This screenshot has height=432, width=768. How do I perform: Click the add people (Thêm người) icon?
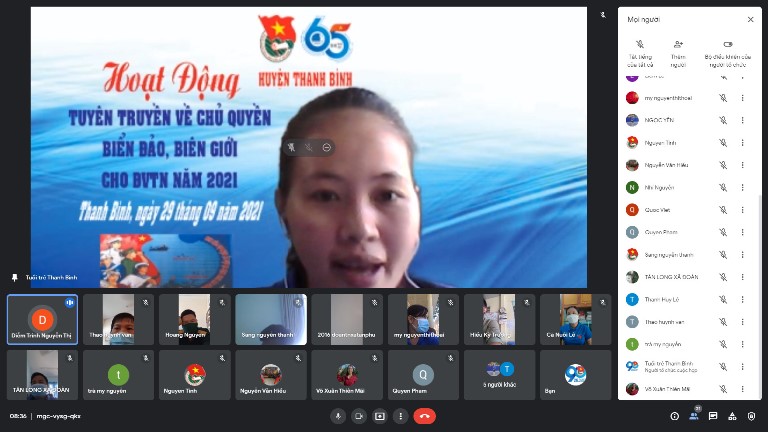point(678,54)
